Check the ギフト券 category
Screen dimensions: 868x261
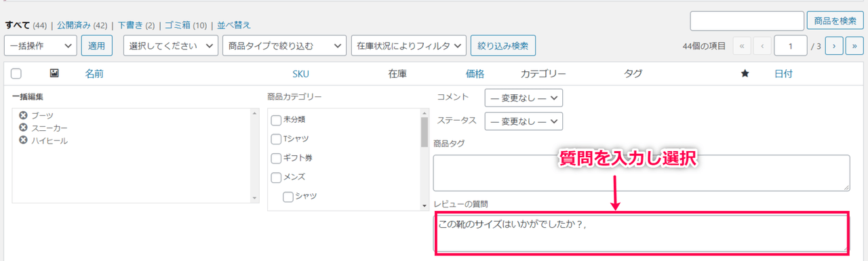point(276,158)
